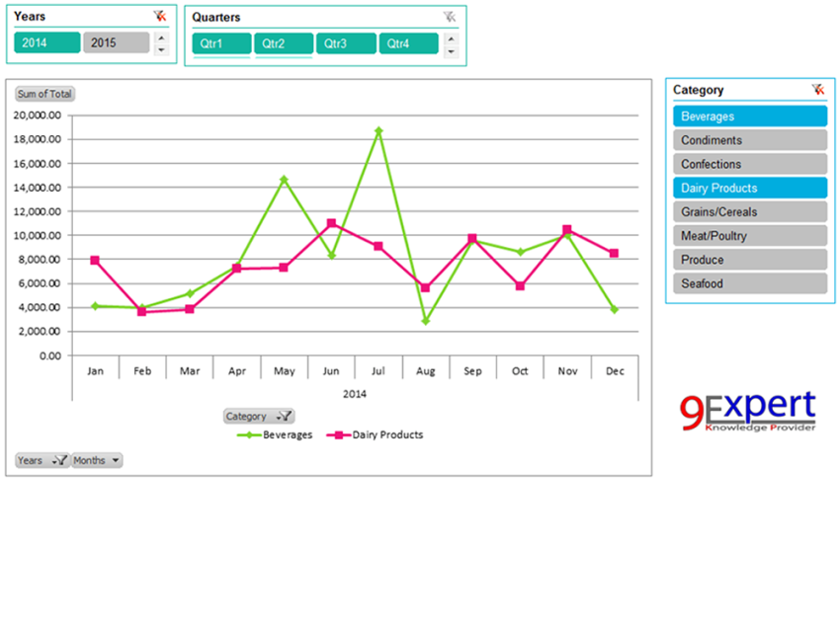The image size is (840, 630).
Task: Open the Months field dropdown on chart
Action: point(97,460)
